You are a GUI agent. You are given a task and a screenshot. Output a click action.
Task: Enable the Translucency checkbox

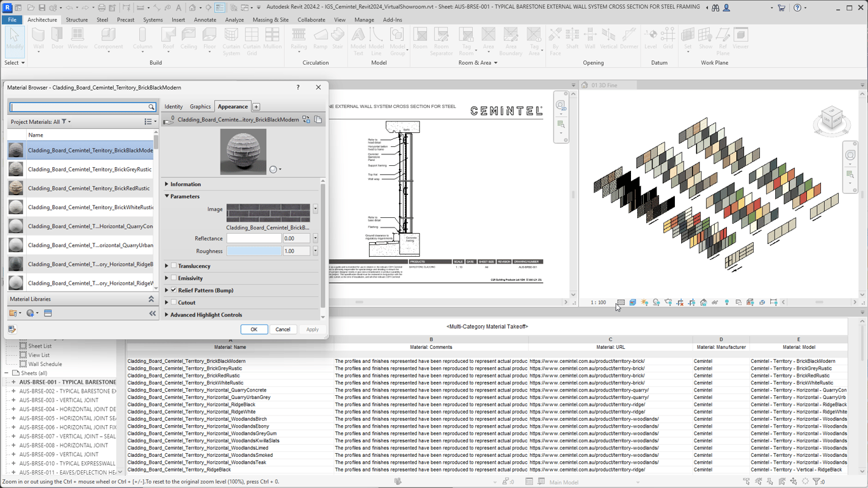173,266
